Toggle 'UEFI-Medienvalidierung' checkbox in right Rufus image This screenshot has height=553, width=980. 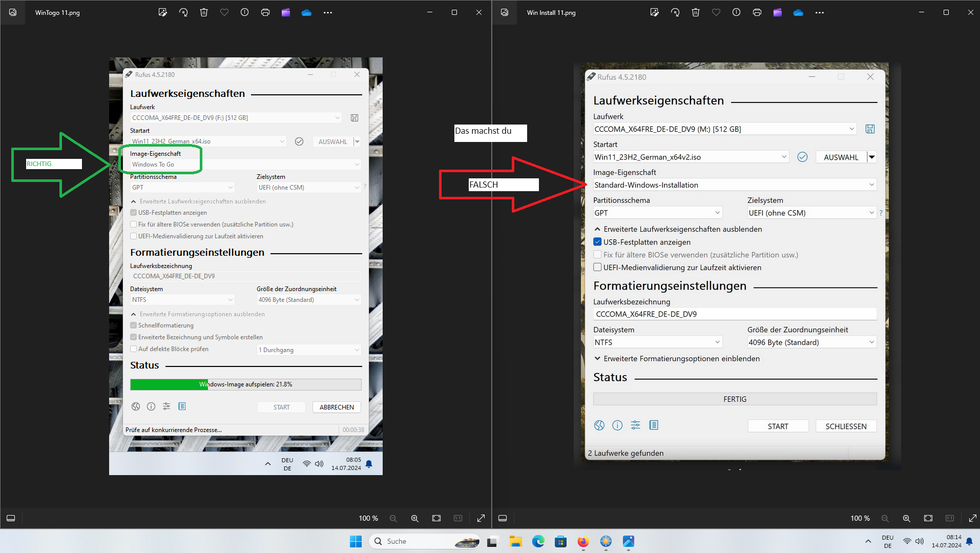(597, 267)
